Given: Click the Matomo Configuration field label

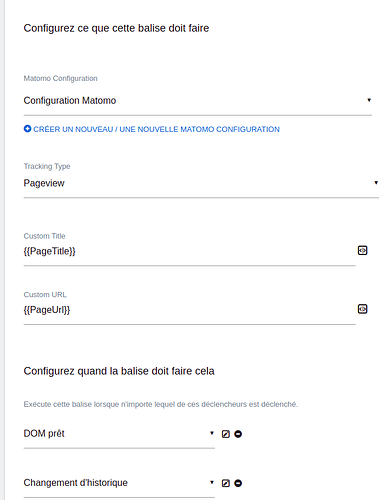Looking at the screenshot, I should point(60,78).
